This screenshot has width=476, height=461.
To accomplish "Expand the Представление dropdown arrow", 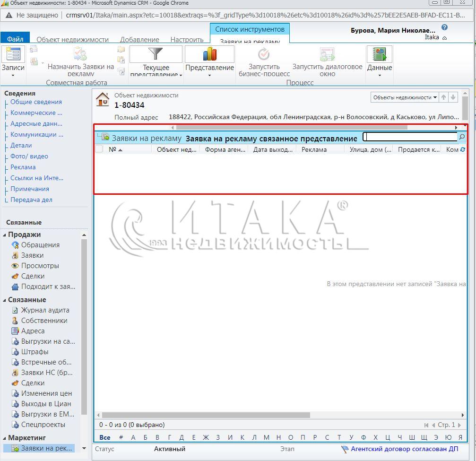I will point(209,75).
